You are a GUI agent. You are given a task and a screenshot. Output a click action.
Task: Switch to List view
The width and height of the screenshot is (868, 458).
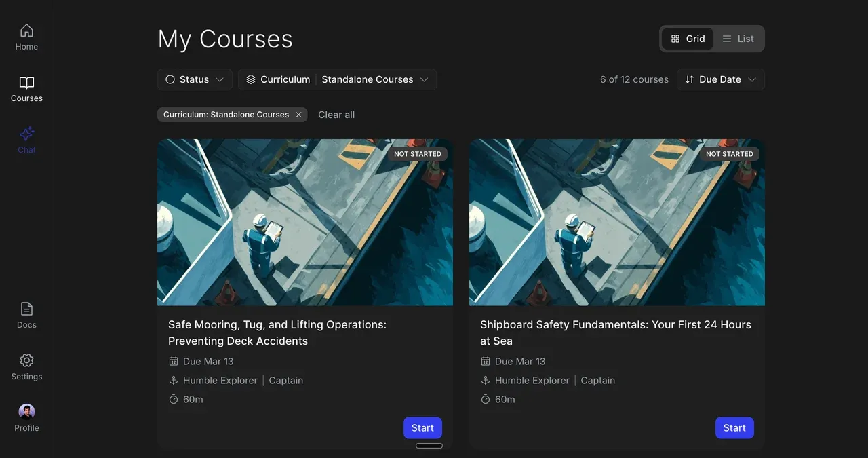(x=738, y=39)
